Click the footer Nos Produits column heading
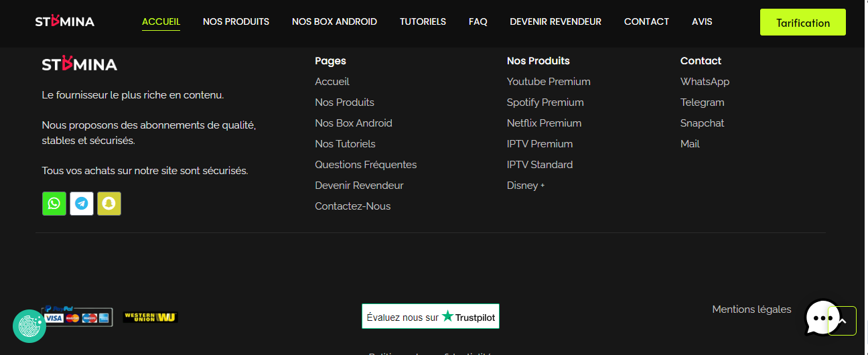868x355 pixels. (x=538, y=61)
